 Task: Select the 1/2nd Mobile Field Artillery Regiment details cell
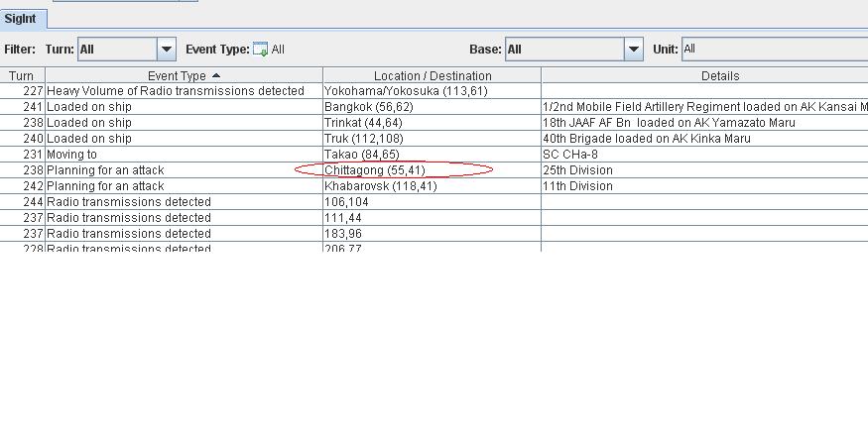(704, 107)
